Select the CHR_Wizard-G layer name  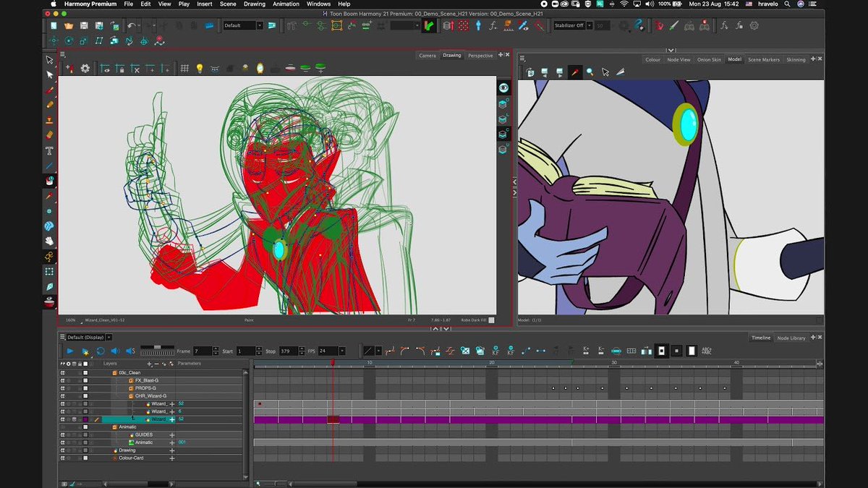point(150,396)
